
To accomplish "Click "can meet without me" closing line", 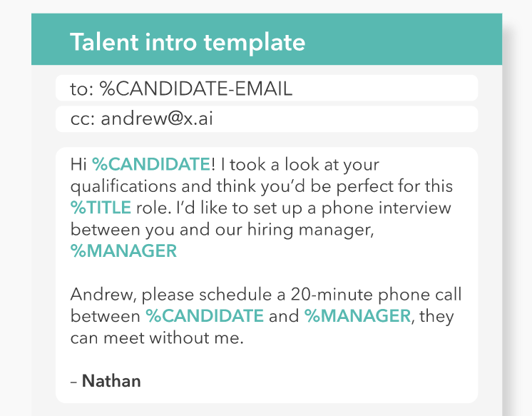I will pos(157,338).
